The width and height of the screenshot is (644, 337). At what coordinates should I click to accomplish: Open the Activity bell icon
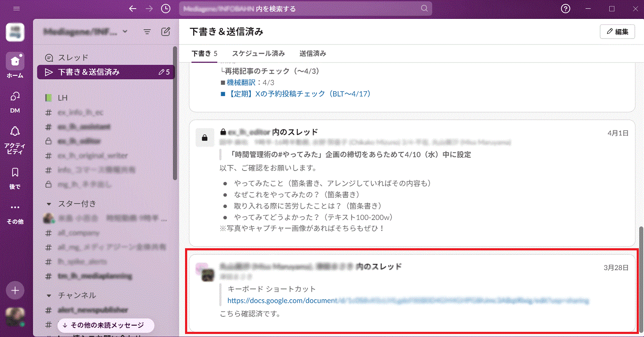click(x=15, y=132)
